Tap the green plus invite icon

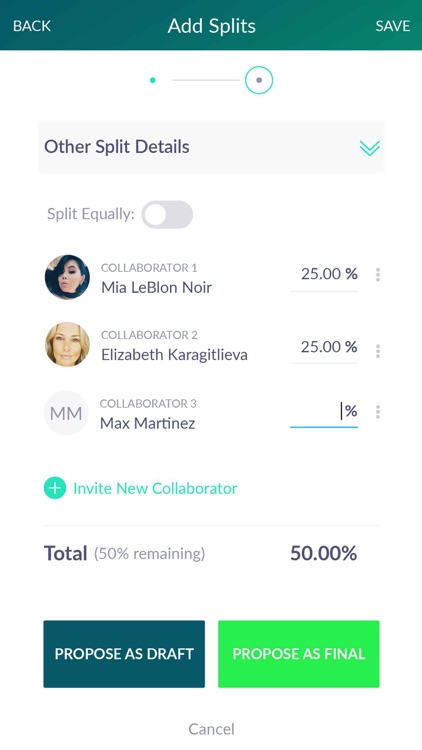pyautogui.click(x=55, y=488)
